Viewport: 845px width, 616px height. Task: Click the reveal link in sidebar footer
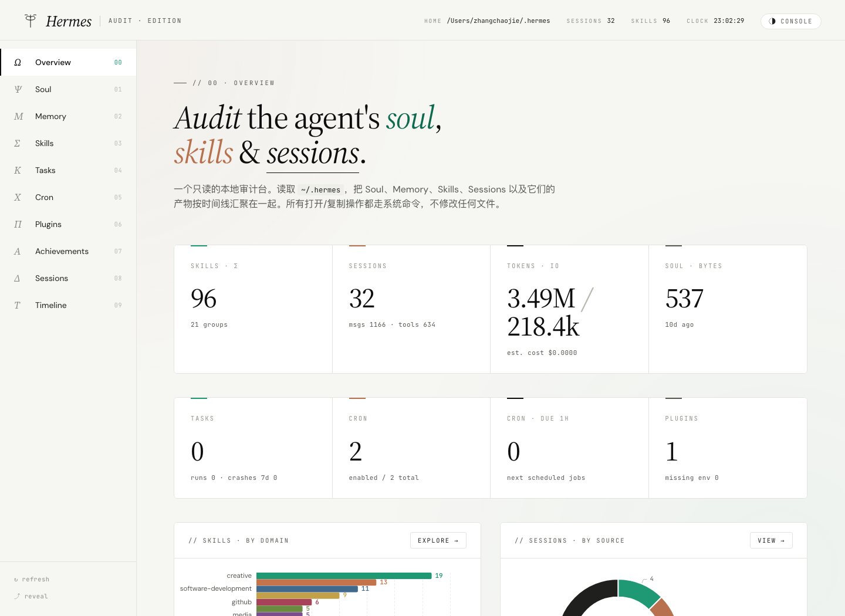pyautogui.click(x=31, y=596)
